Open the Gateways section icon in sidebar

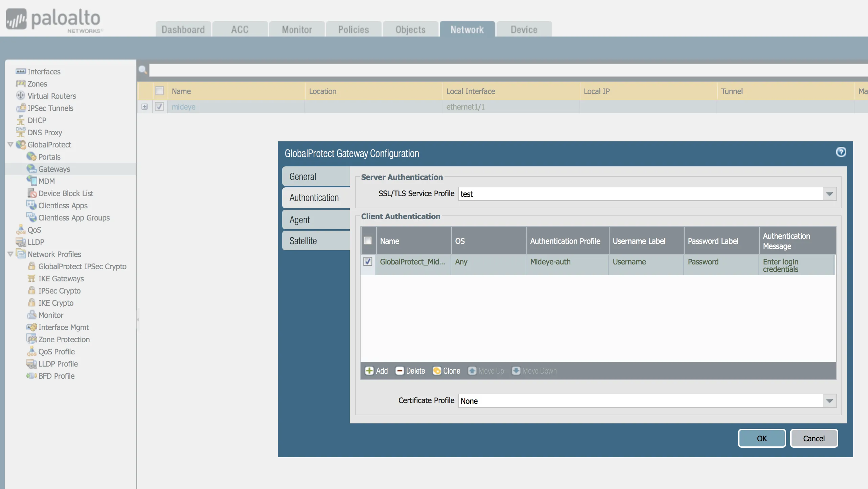[32, 169]
